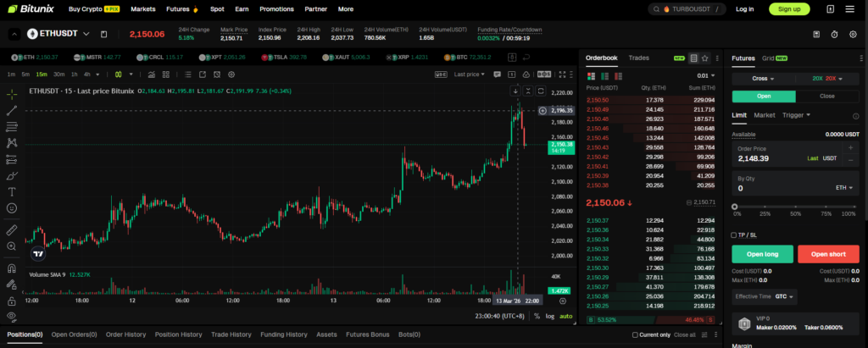Open trading preferences gear icon
Image resolution: width=868 pixels, height=348 pixels.
853,35
